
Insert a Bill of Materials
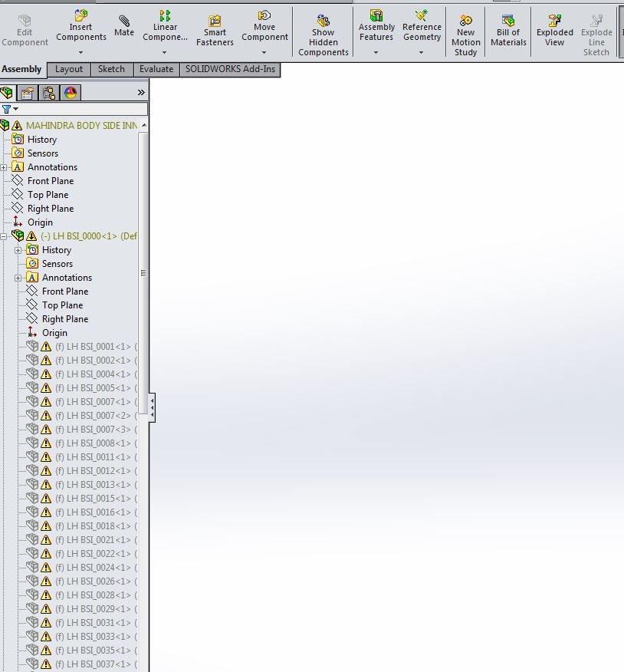pos(508,31)
